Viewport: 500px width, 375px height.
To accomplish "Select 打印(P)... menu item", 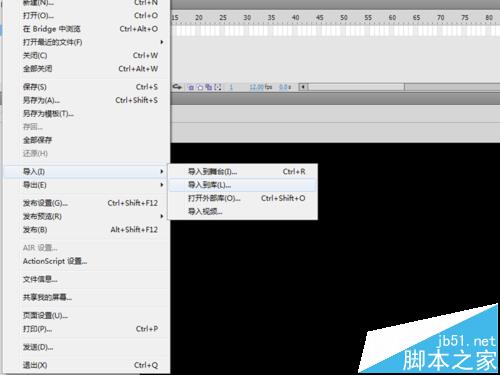I will [87, 329].
